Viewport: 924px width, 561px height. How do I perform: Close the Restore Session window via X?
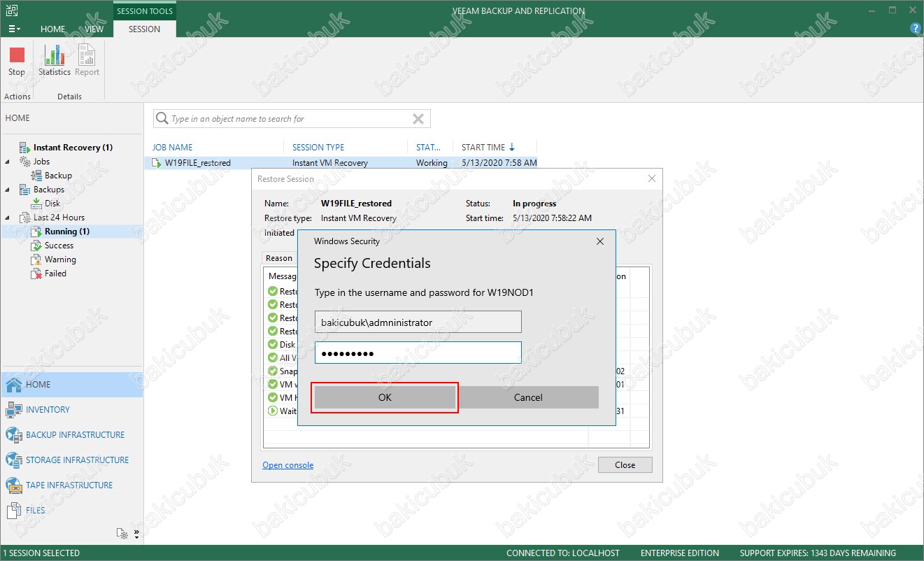click(652, 179)
